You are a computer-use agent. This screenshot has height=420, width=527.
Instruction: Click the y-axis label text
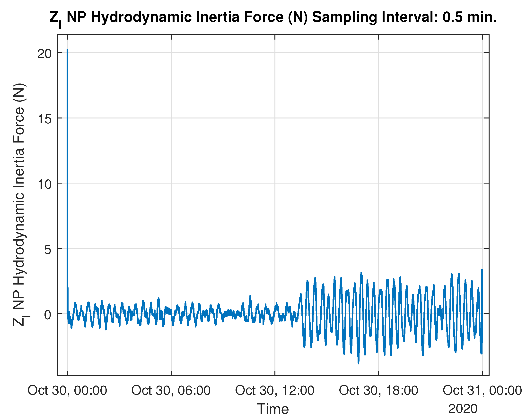[x=19, y=205]
